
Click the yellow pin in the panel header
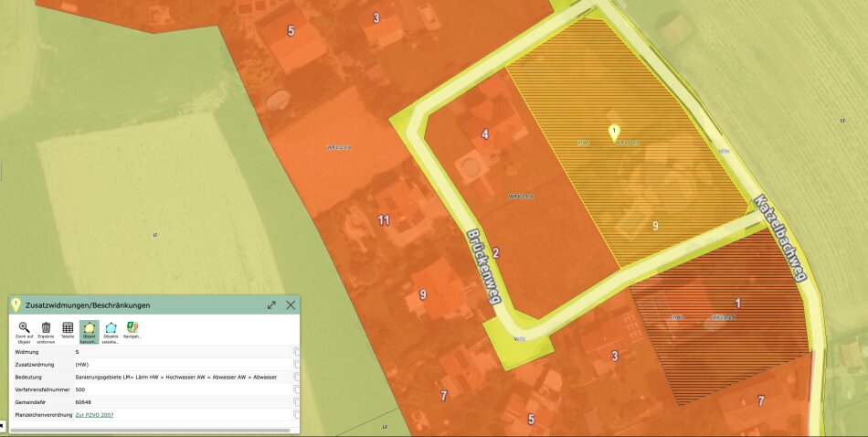[x=16, y=305]
